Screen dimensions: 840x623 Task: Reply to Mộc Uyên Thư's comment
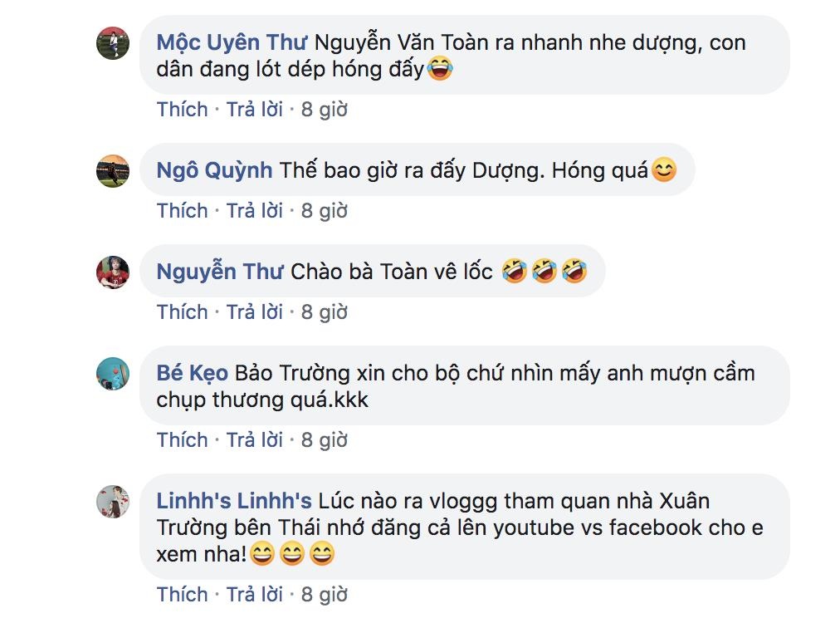[x=255, y=110]
